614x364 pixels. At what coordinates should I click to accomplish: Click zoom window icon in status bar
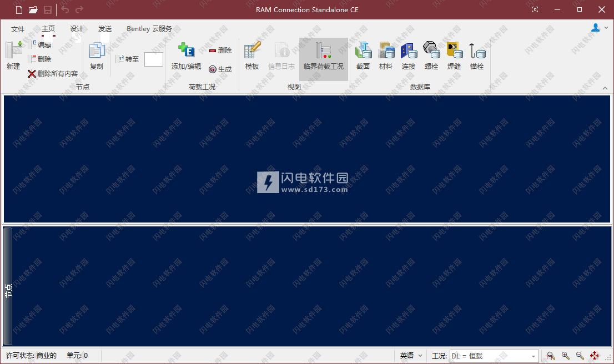pyautogui.click(x=551, y=356)
